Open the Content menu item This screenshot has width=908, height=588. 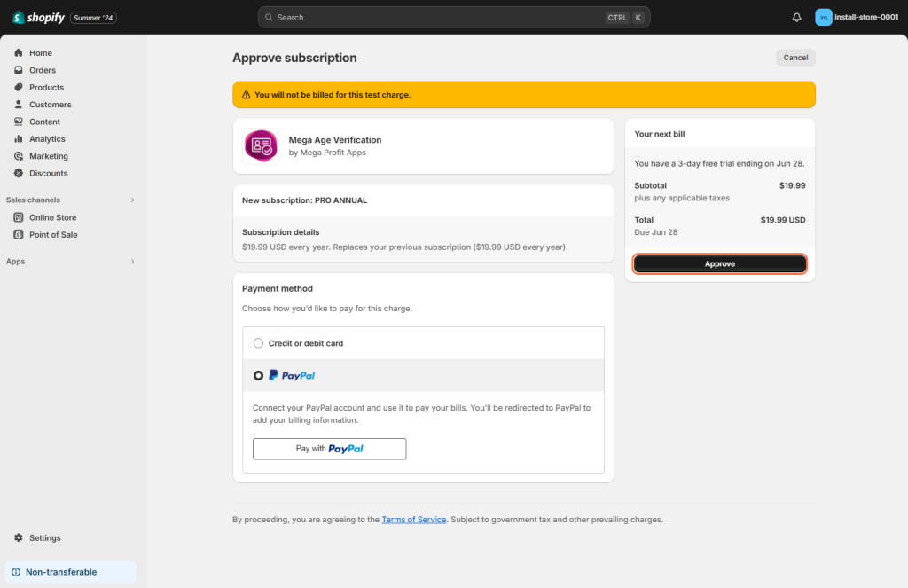(x=43, y=121)
